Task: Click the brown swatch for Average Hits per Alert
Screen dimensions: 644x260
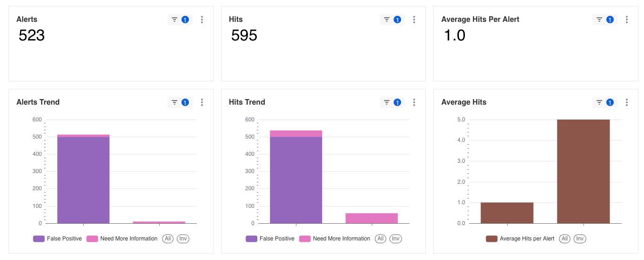Action: pyautogui.click(x=492, y=239)
